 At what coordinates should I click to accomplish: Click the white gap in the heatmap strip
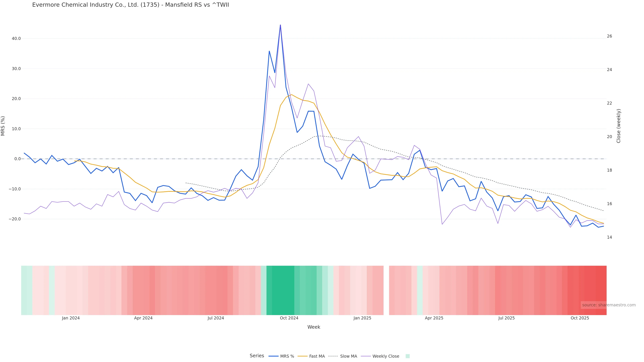click(386, 290)
